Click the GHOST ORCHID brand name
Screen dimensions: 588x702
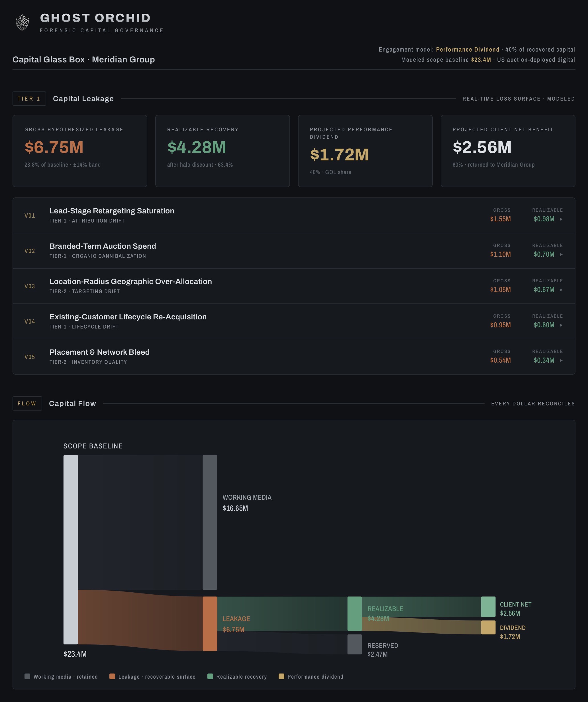tap(96, 18)
